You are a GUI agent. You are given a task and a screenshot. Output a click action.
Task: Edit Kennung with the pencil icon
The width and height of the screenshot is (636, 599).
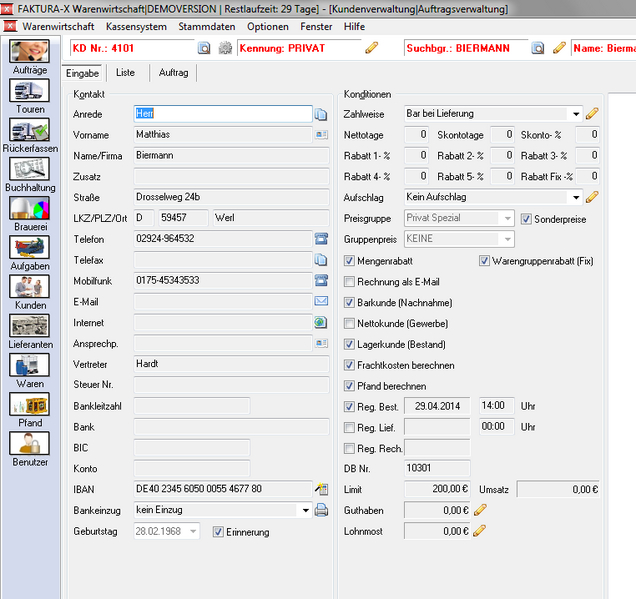pyautogui.click(x=371, y=48)
